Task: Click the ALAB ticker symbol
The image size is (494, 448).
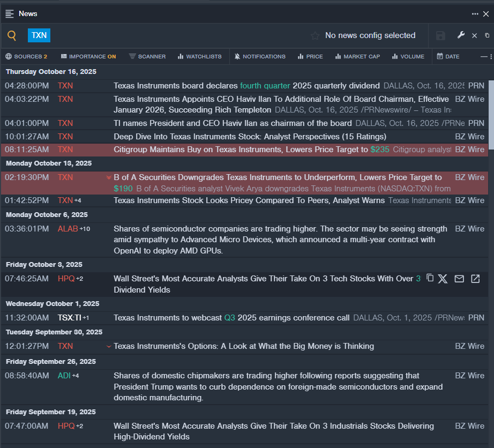Action: coord(68,229)
